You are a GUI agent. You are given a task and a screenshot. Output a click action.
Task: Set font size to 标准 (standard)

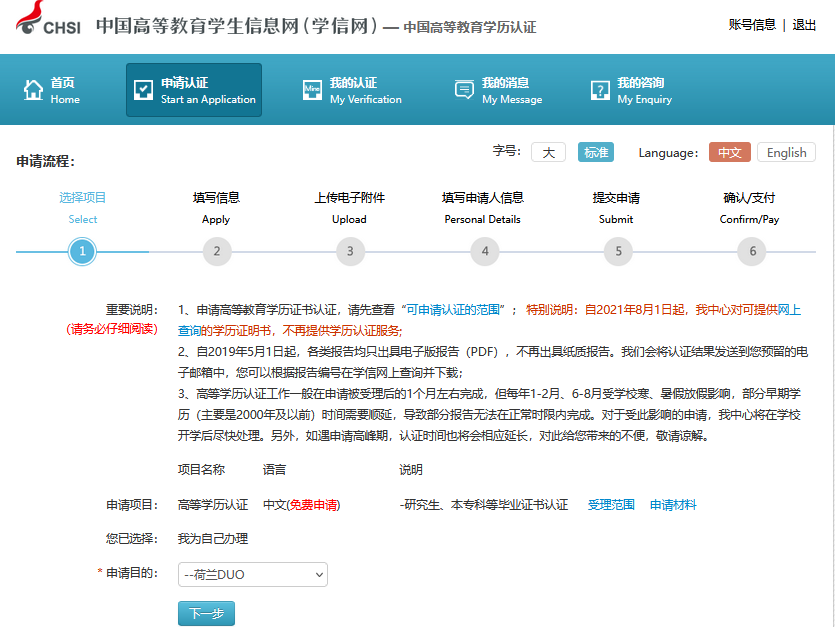coord(596,152)
